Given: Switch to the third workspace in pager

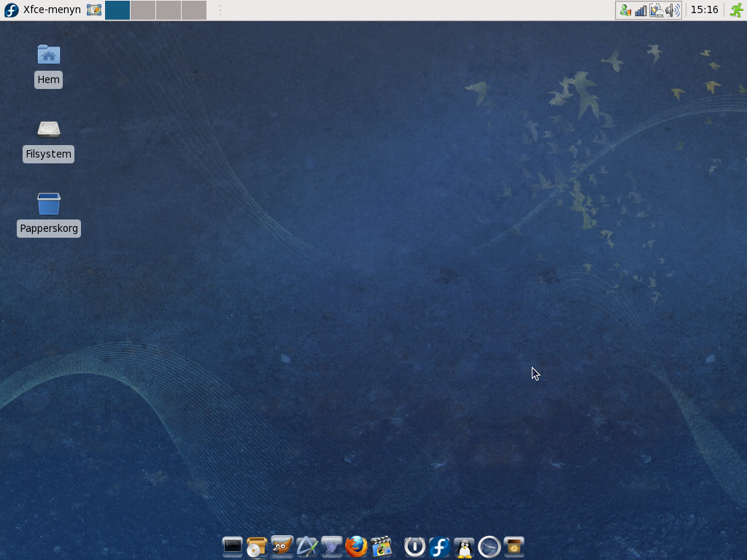Looking at the screenshot, I should (x=169, y=10).
